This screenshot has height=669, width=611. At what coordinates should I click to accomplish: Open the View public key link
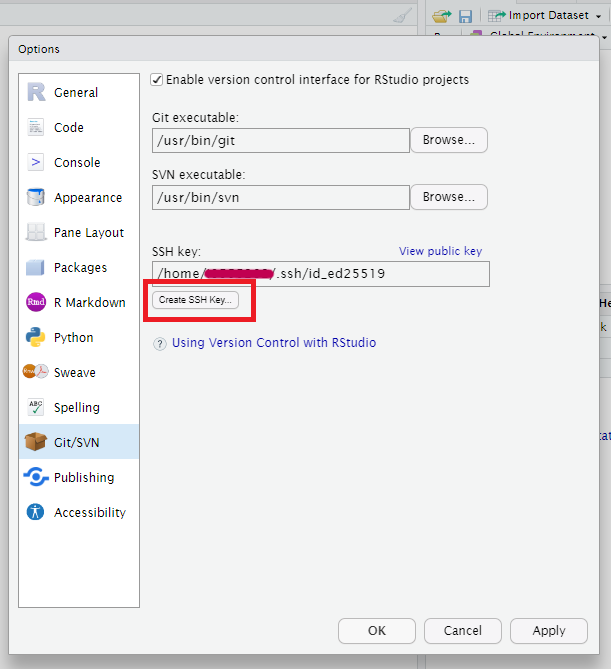tap(440, 251)
